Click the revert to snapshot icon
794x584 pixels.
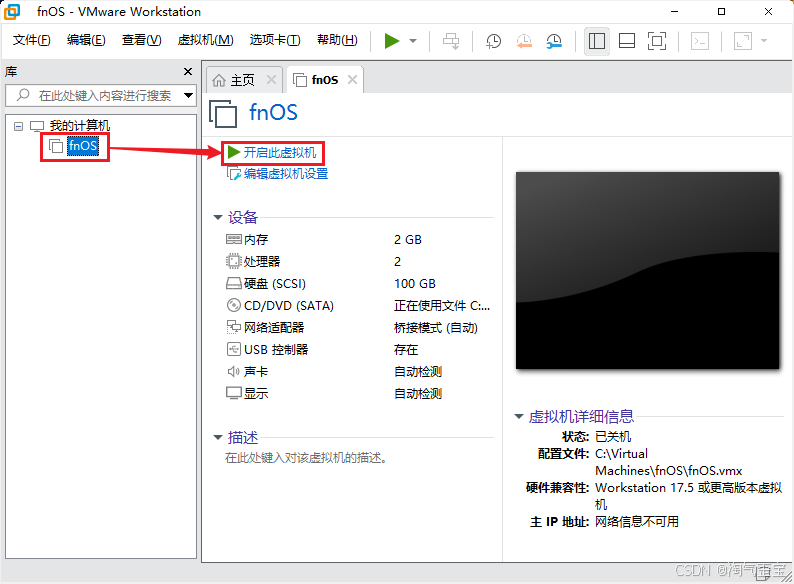pos(524,41)
